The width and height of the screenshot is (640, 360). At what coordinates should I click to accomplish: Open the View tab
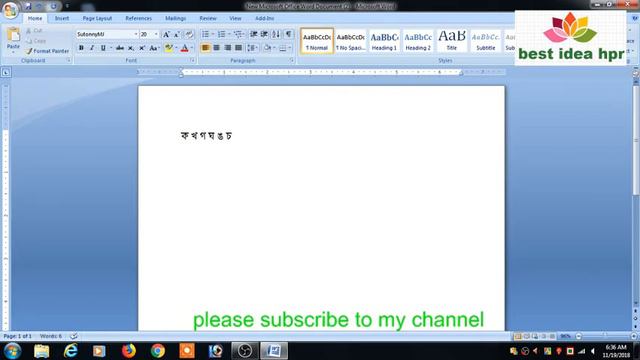coord(235,18)
